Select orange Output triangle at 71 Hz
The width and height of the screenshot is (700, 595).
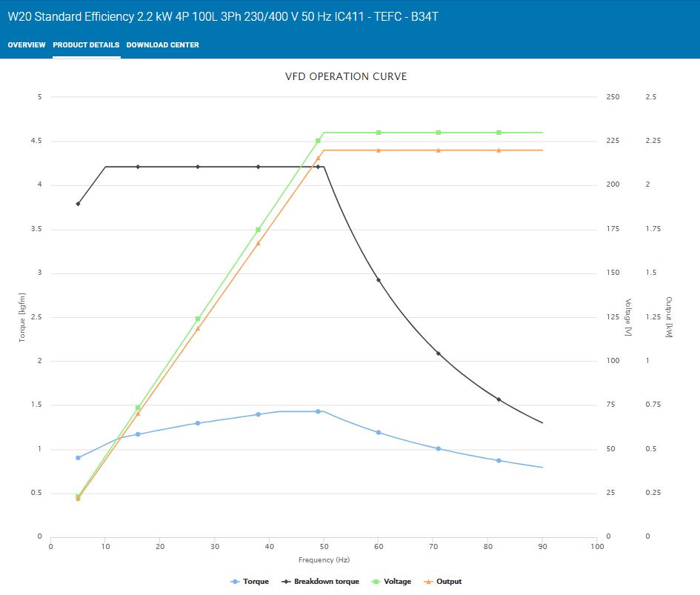(439, 150)
